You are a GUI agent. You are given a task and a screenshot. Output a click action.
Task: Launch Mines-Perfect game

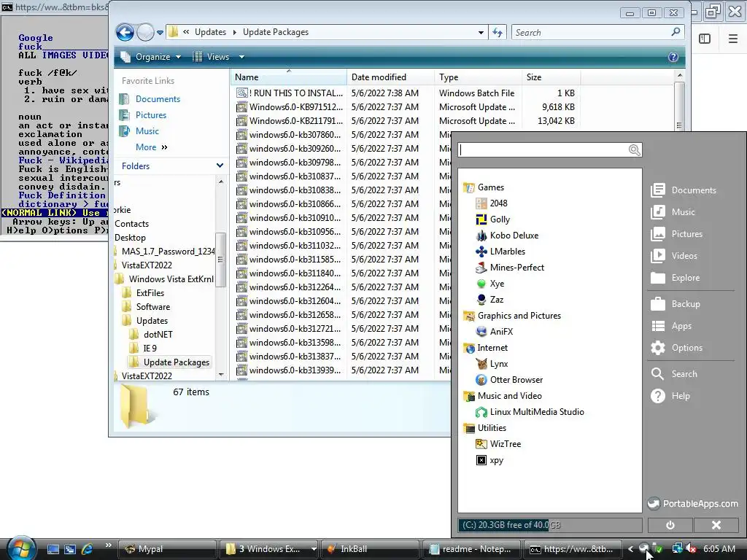click(x=510, y=268)
